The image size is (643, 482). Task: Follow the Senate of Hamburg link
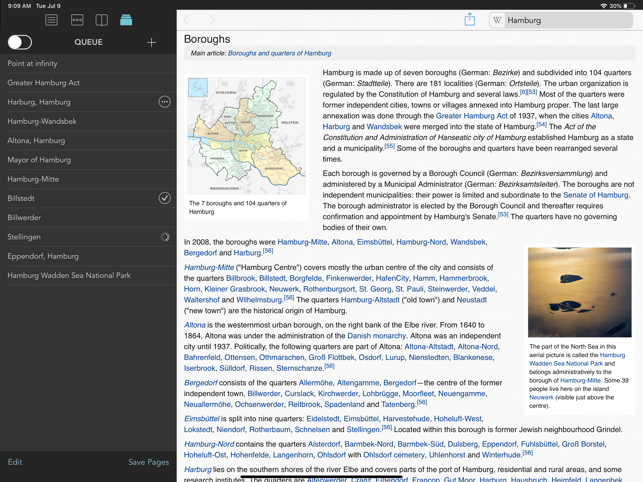[x=595, y=195]
